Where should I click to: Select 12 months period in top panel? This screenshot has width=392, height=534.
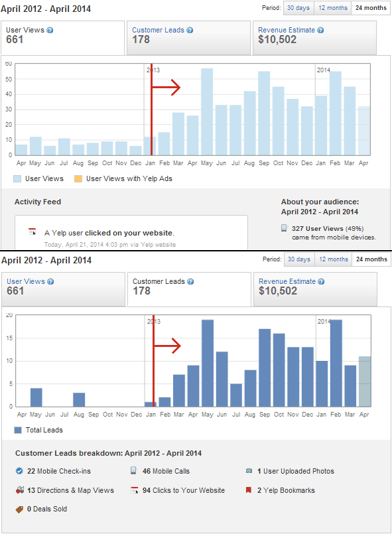point(333,8)
